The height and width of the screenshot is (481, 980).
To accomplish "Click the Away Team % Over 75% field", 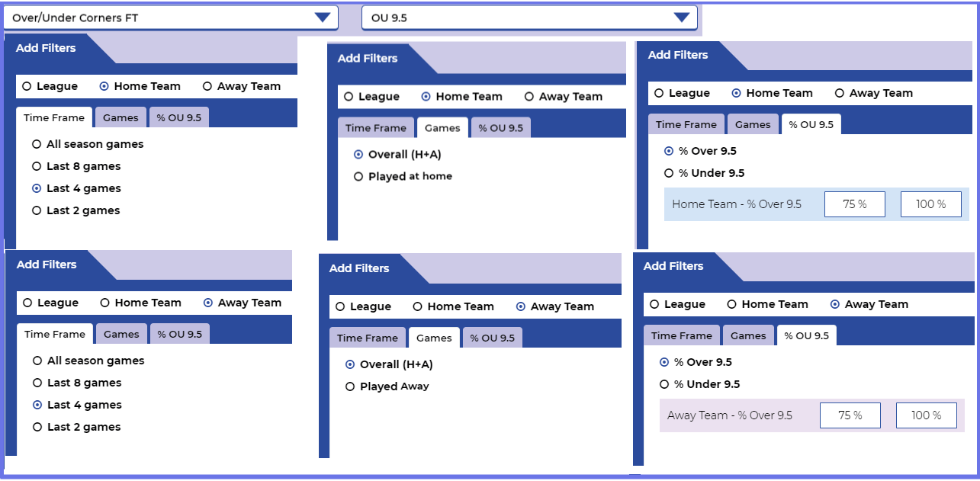I will (850, 415).
